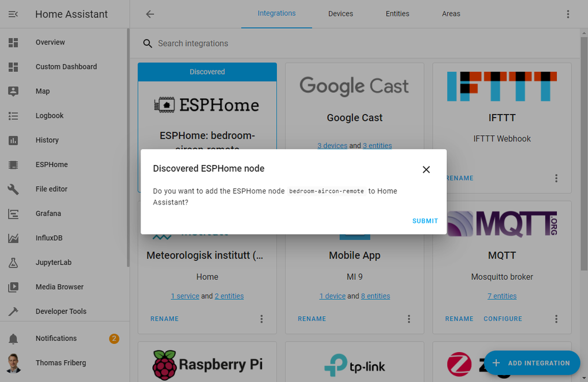Open Meteorologisk 1 service link
The width and height of the screenshot is (588, 382).
tap(185, 296)
